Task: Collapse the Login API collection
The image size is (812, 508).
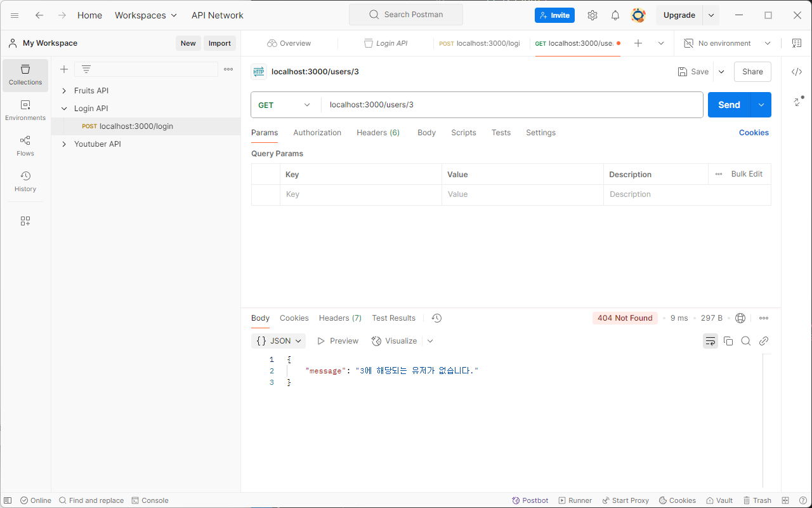Action: 64,109
